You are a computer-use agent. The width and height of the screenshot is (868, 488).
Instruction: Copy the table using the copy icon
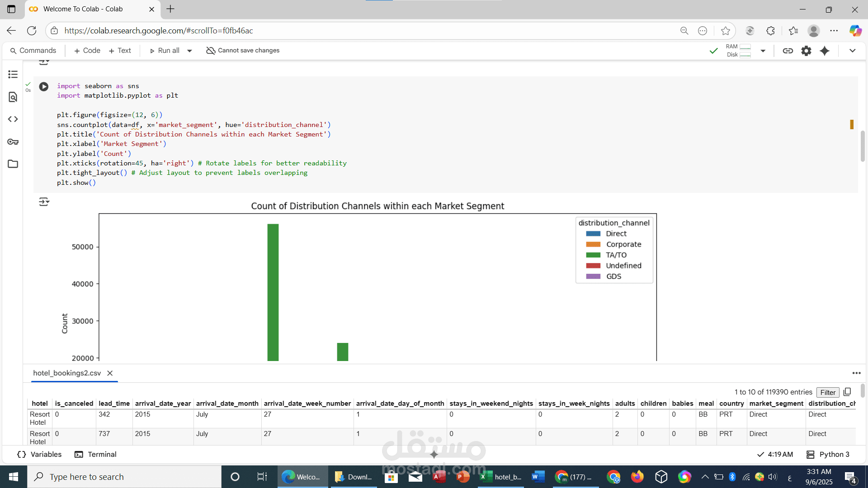tap(847, 392)
